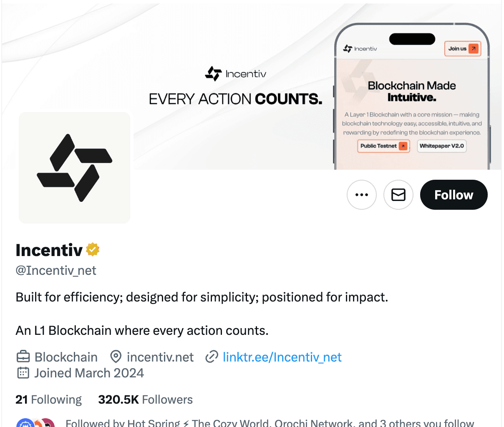View the 320.5K Followers list

(145, 399)
